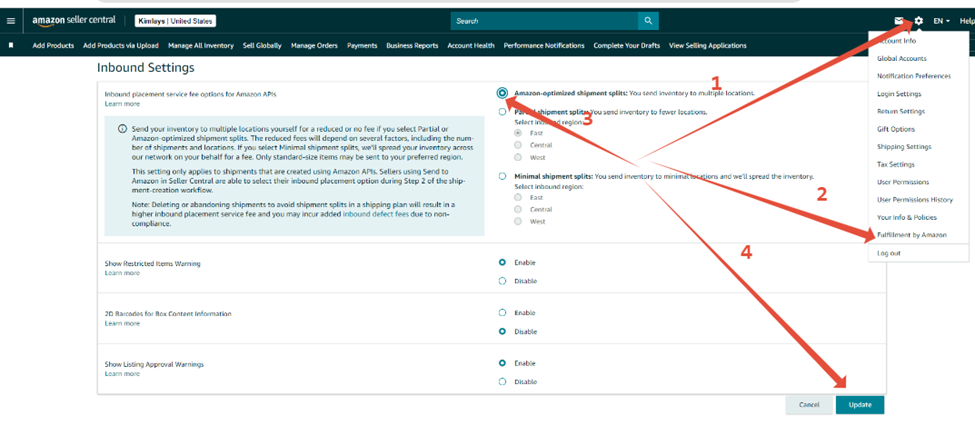
Task: Click the bookmark icon in navigation bar
Action: pos(11,45)
